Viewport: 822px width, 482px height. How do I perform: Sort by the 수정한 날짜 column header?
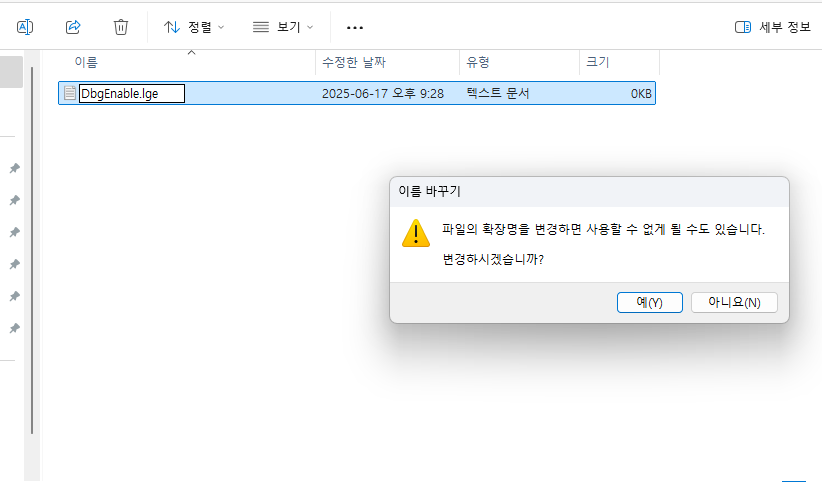[354, 62]
